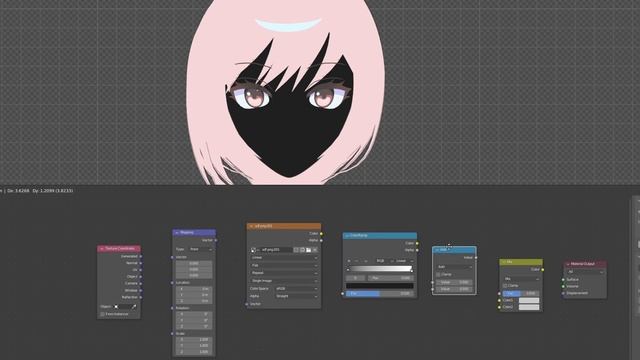Open Color Space sRGB dropdown

coord(297,289)
